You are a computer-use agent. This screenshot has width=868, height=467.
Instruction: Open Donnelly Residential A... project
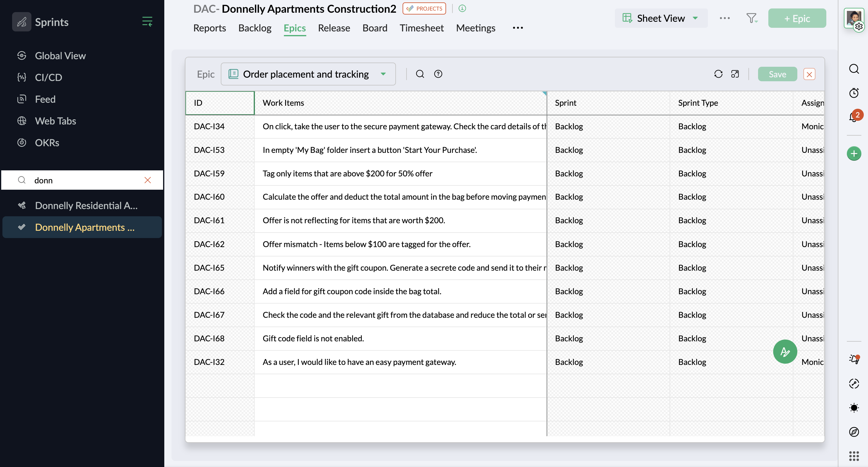tap(86, 205)
